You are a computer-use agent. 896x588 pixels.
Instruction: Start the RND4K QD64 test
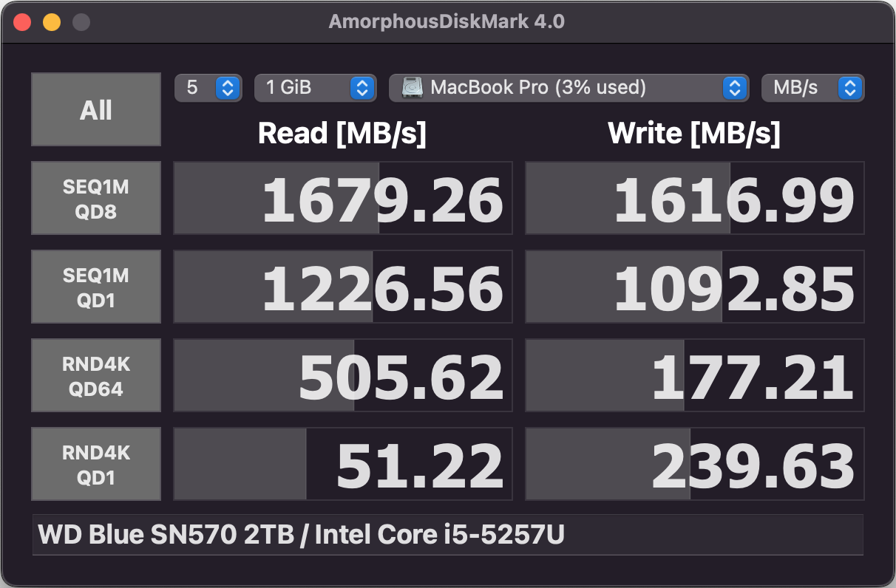point(96,375)
